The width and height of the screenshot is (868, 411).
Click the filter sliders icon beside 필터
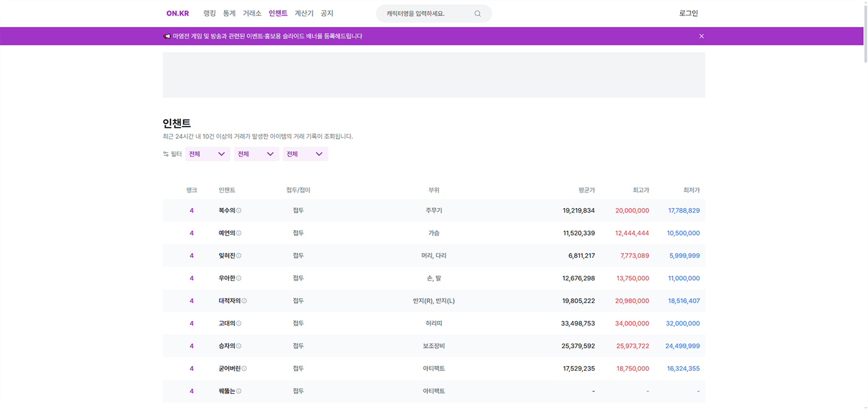point(166,154)
